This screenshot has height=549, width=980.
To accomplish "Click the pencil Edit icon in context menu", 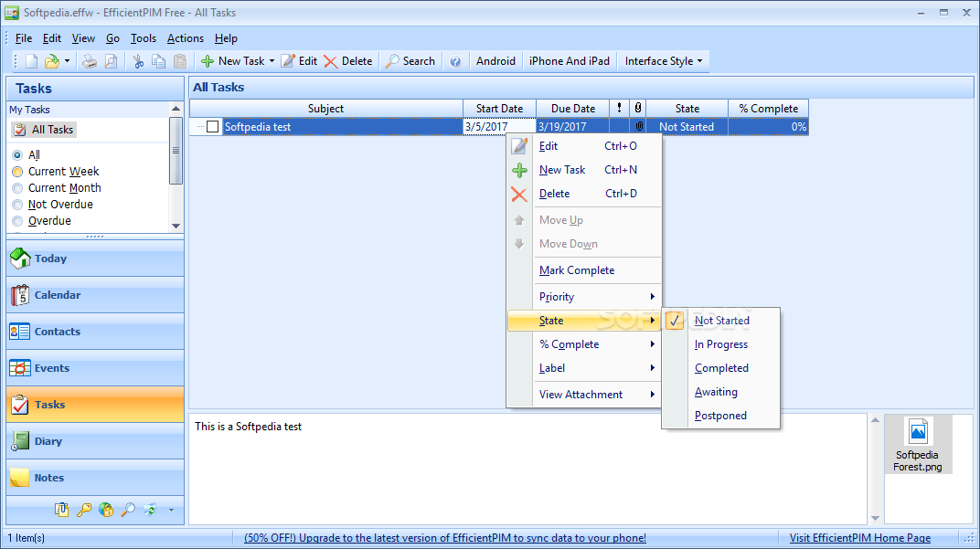I will pyautogui.click(x=519, y=146).
